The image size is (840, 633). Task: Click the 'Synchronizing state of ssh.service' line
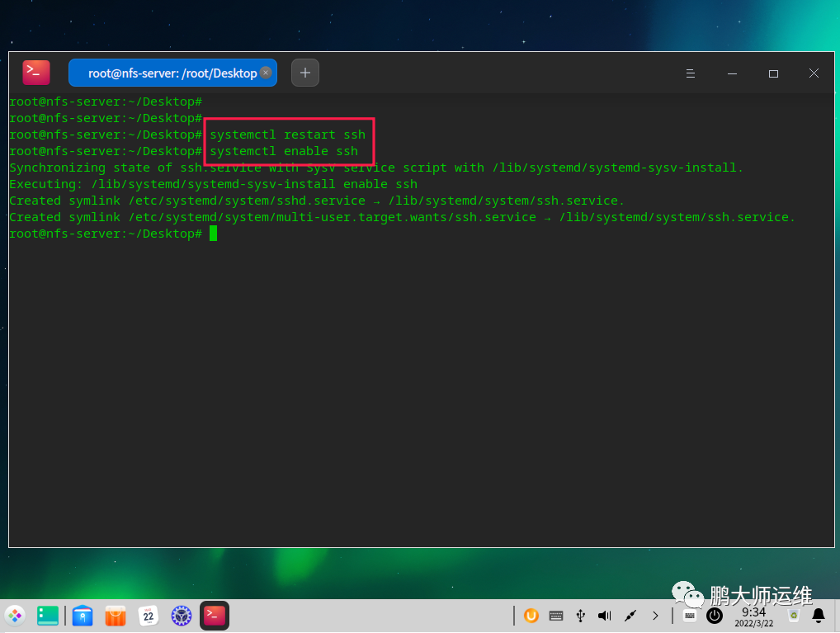(x=376, y=168)
